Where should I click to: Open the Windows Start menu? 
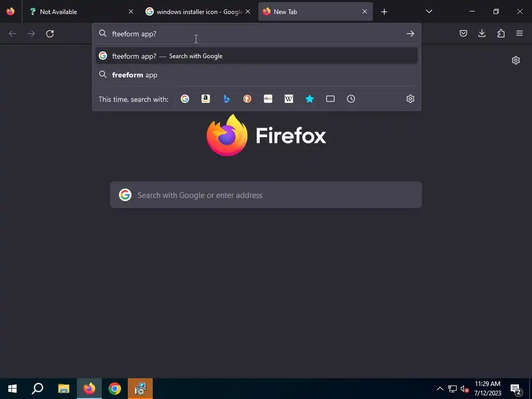click(12, 389)
